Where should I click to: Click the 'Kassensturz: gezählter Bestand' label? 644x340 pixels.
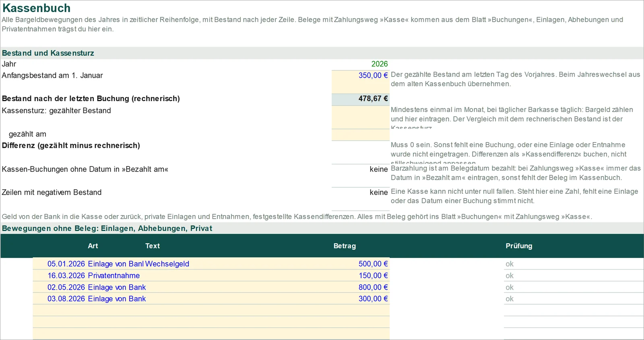pos(56,111)
